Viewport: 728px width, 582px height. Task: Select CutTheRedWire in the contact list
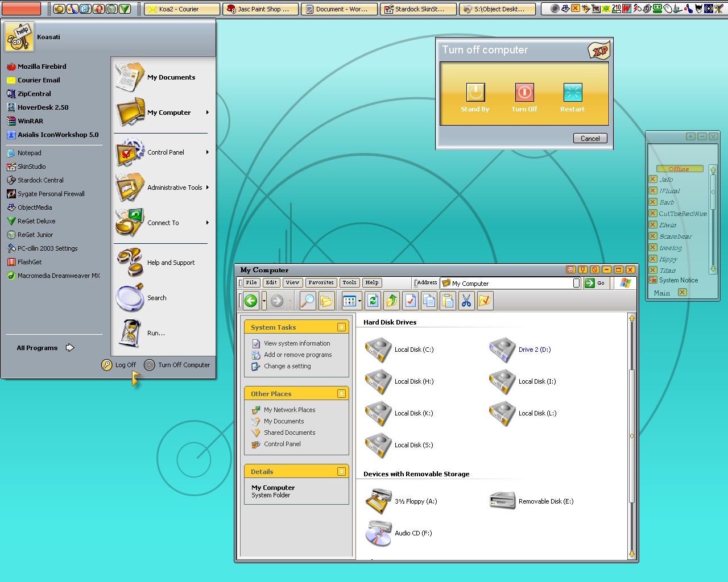coord(682,214)
